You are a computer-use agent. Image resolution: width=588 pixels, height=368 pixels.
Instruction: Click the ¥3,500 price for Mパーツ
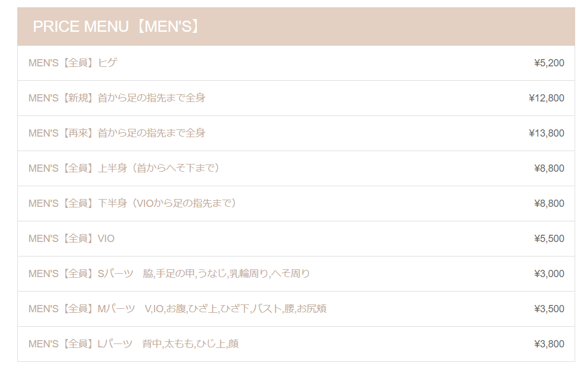(x=549, y=309)
